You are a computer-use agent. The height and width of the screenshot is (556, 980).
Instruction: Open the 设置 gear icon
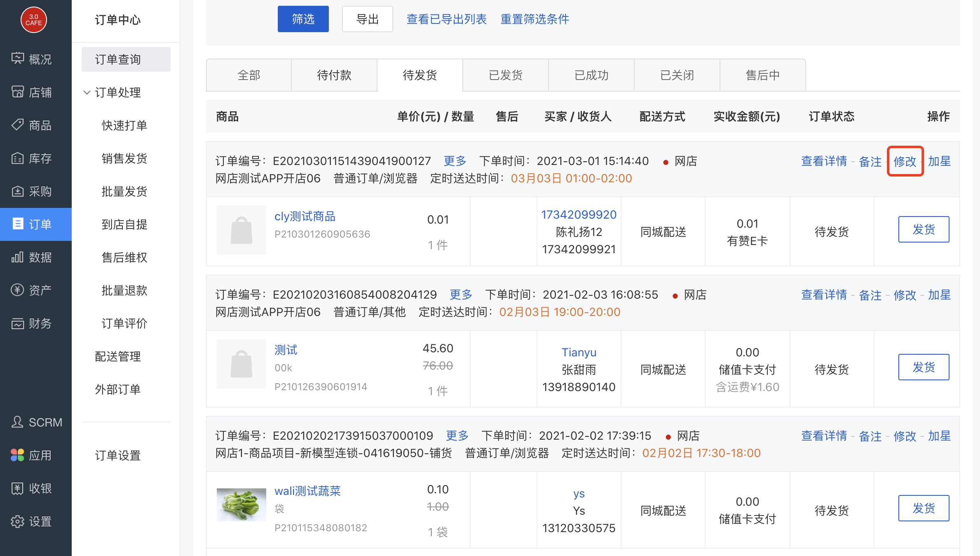[x=18, y=521]
